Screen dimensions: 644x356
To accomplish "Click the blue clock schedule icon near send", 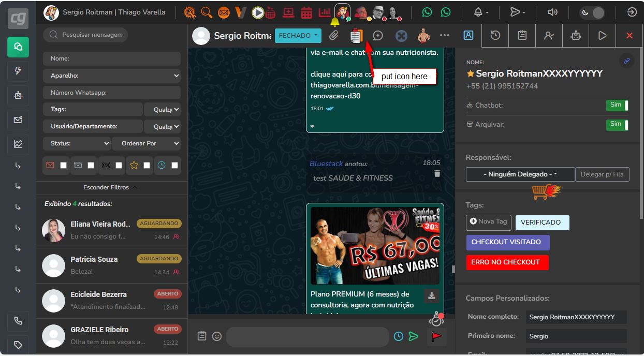I will coord(399,336).
